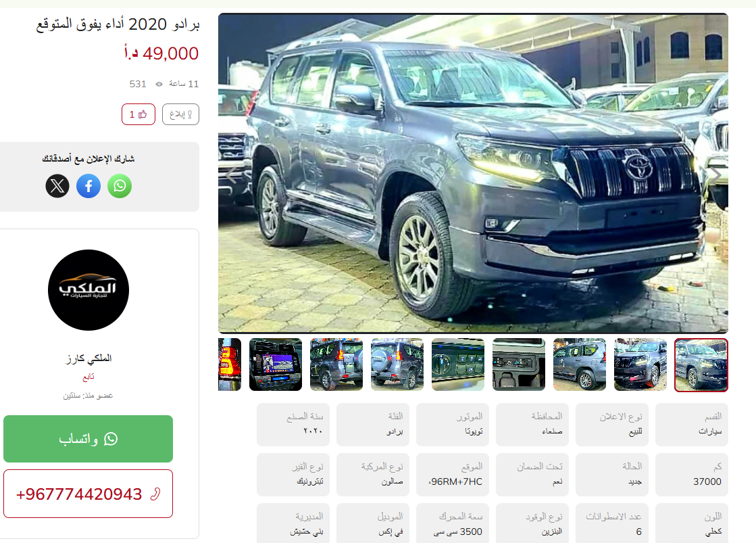Share the ad on Facebook icon

pyautogui.click(x=89, y=186)
